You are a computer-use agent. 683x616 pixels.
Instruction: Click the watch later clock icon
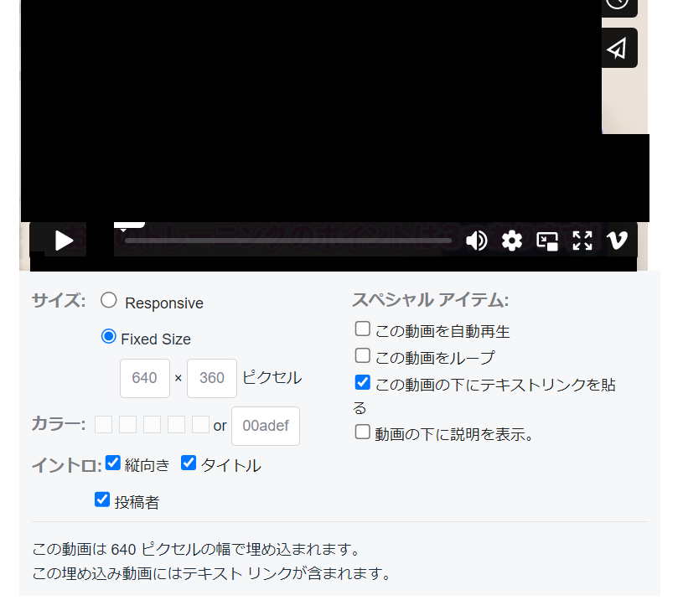pyautogui.click(x=618, y=5)
